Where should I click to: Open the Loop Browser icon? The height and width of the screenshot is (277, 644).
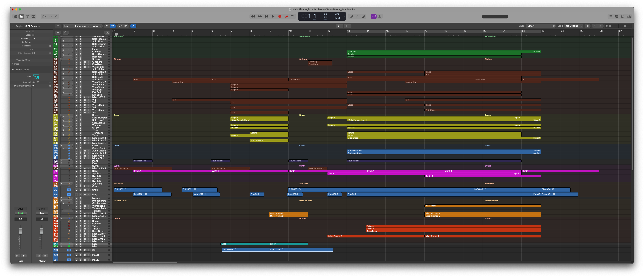coord(623,16)
